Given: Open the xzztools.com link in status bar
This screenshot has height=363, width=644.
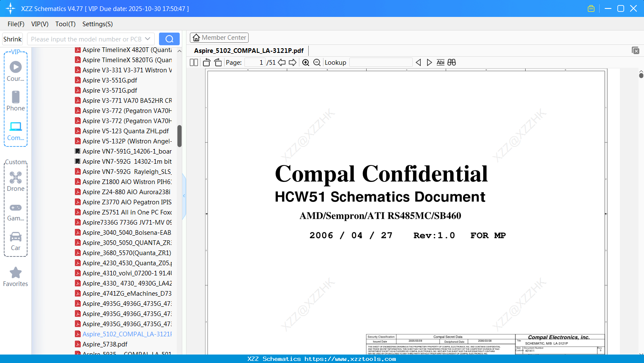Looking at the screenshot, I should point(350,359).
